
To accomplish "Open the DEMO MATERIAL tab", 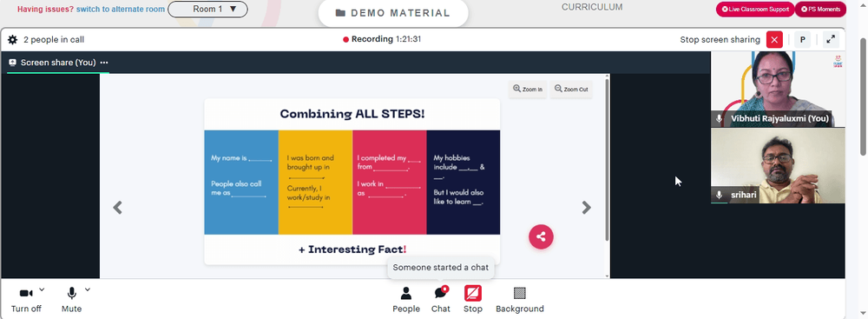I will point(393,13).
